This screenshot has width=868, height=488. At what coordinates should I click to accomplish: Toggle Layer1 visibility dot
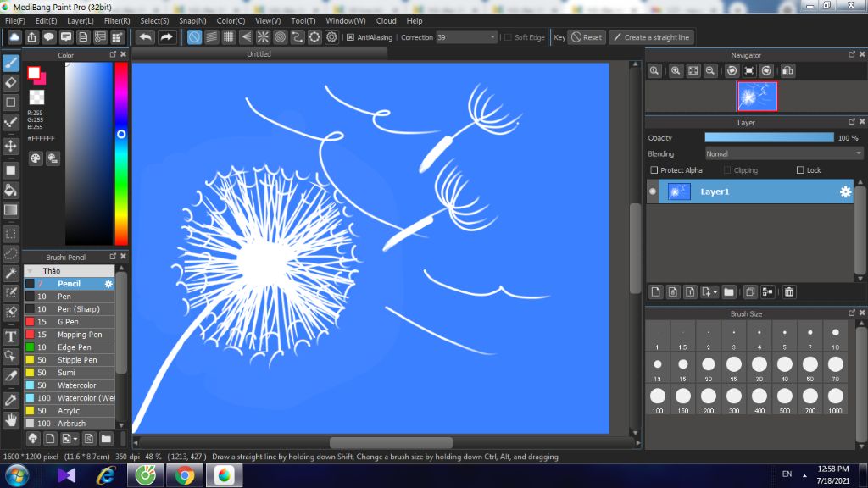[x=653, y=191]
